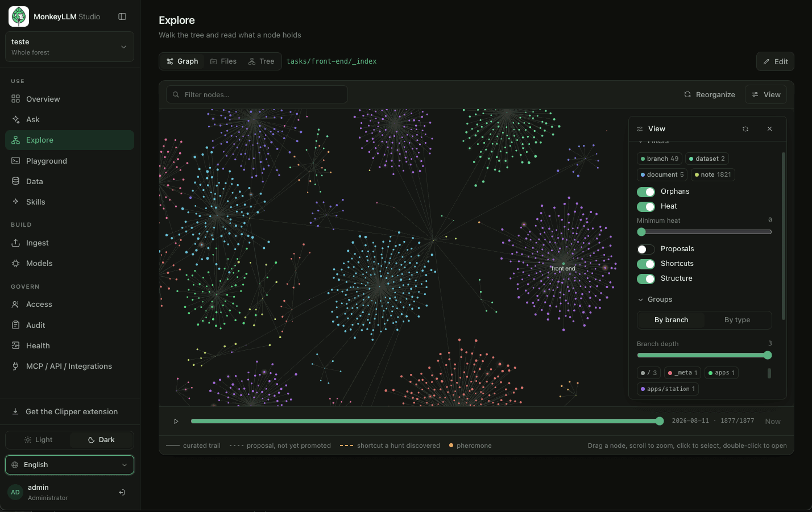Enable the Proposals switch
This screenshot has width=812, height=512.
[x=646, y=249]
